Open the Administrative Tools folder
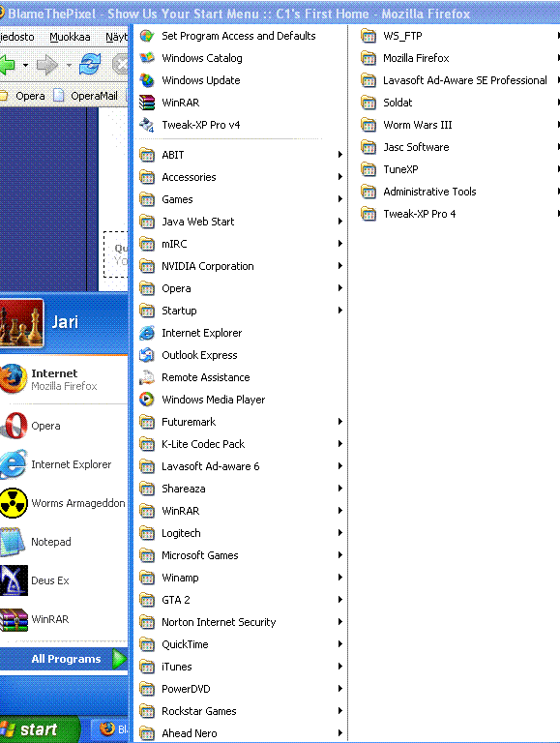This screenshot has height=743, width=560. [x=458, y=192]
